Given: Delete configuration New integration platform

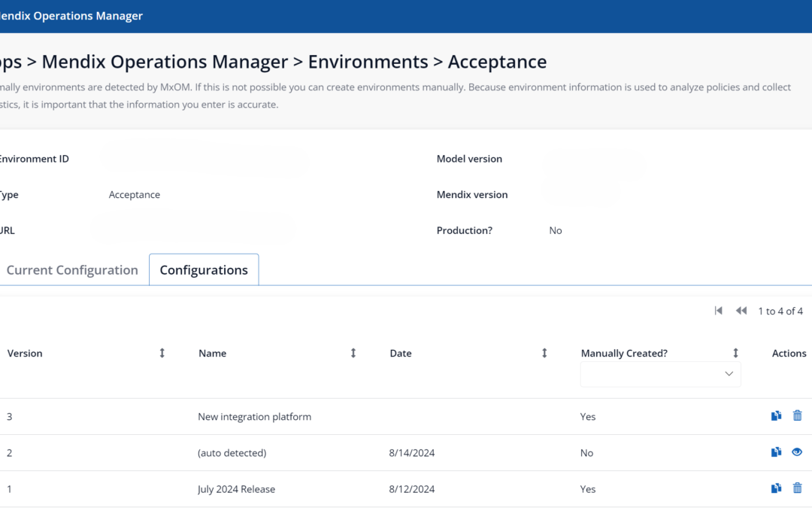Looking at the screenshot, I should click(797, 415).
